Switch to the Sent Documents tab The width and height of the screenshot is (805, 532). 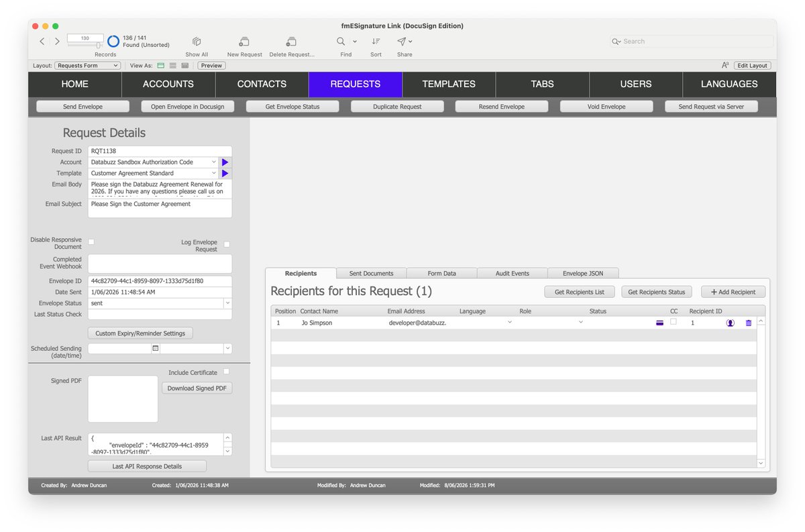click(371, 273)
